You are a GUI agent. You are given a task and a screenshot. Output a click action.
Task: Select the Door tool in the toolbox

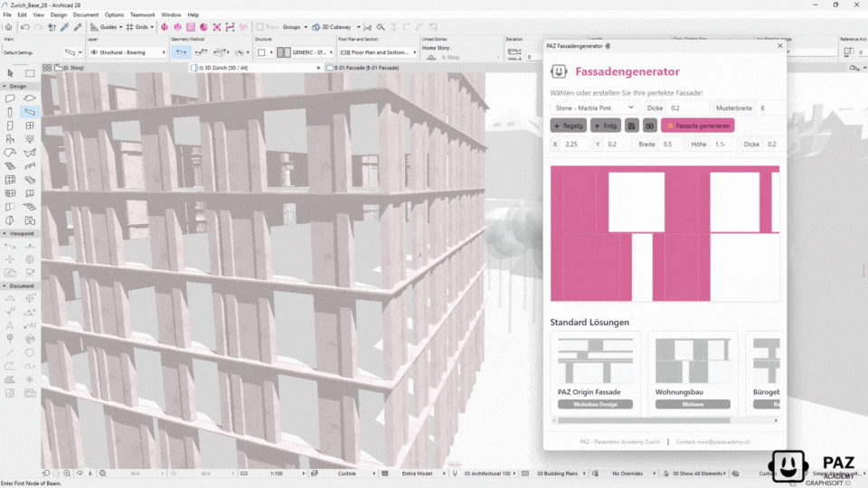click(x=10, y=126)
